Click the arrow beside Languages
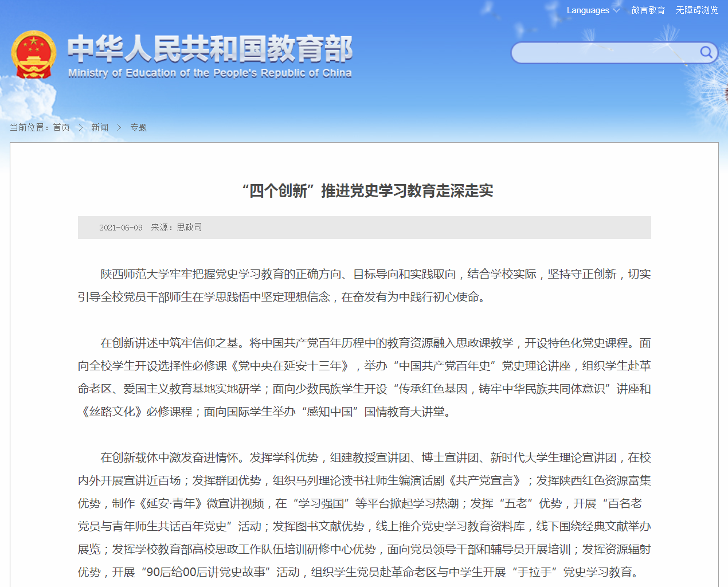The height and width of the screenshot is (587, 728). [x=616, y=10]
